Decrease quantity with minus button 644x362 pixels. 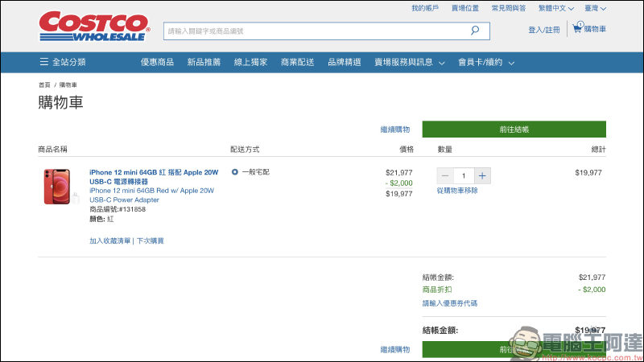pyautogui.click(x=445, y=175)
